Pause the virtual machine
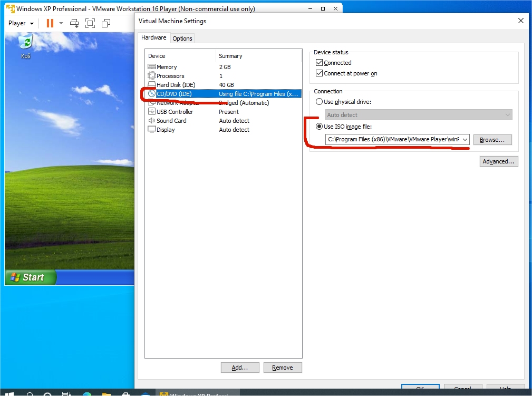Screen dimensions: 532x396 [50, 23]
